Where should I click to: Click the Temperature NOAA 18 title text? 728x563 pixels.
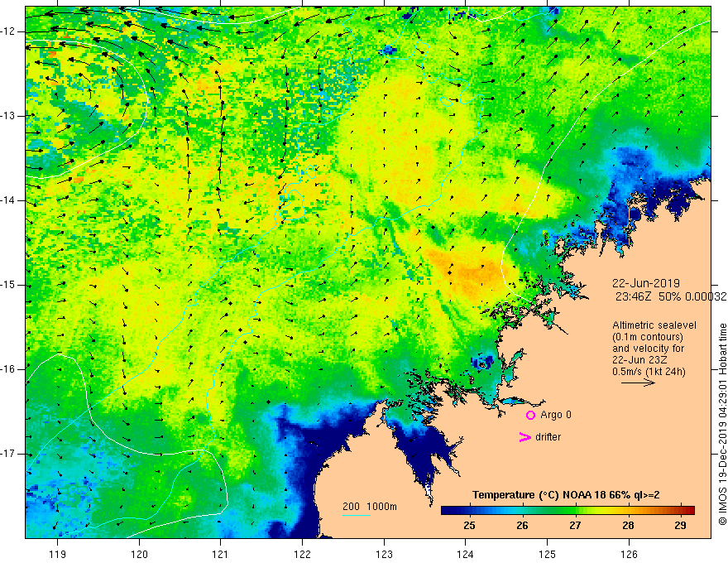coord(566,495)
